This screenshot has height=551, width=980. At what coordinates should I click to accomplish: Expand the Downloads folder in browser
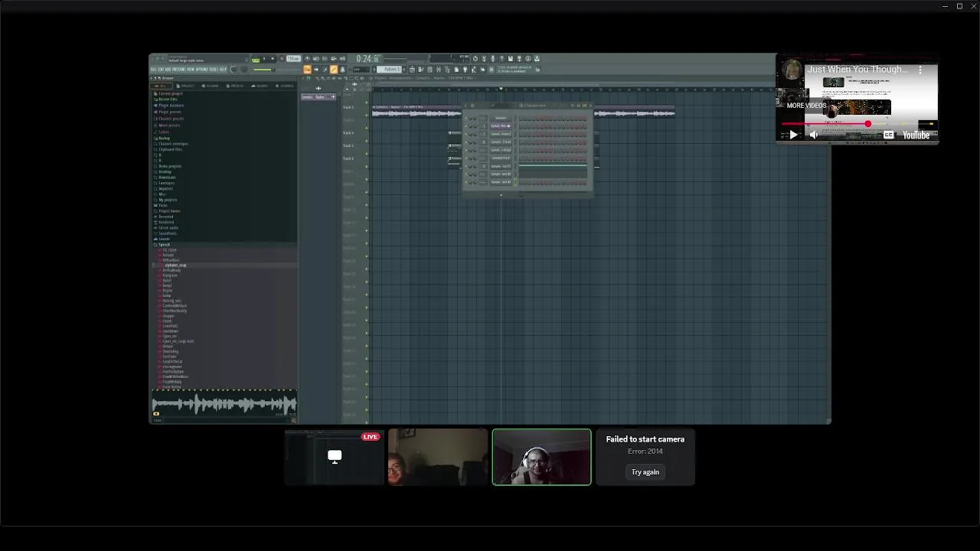[x=166, y=178]
